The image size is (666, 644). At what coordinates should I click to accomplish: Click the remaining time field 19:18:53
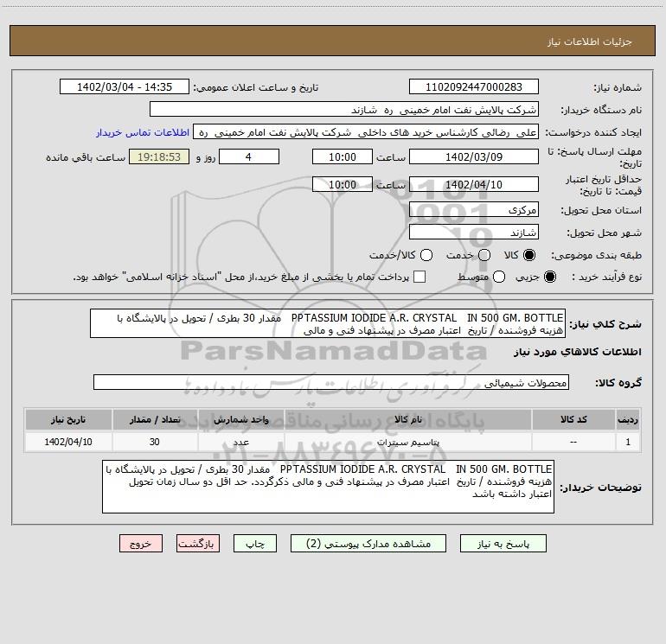click(x=159, y=156)
